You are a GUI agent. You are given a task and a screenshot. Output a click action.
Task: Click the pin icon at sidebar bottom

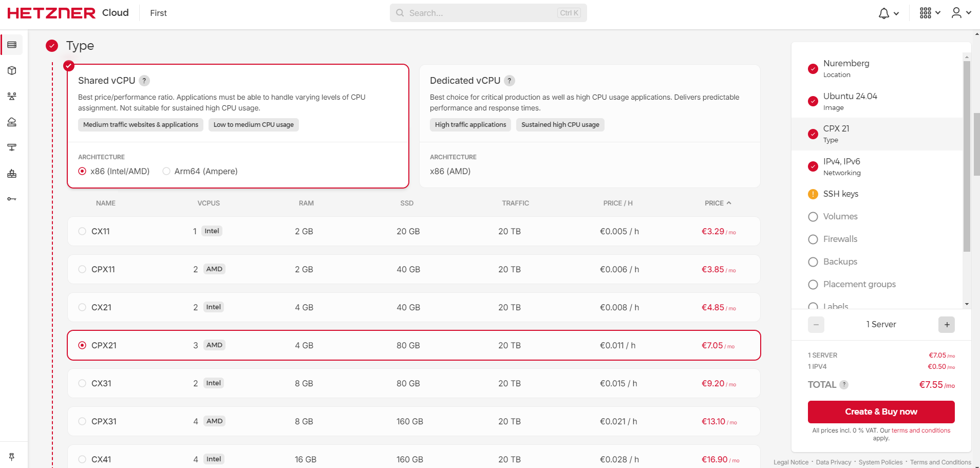pyautogui.click(x=12, y=457)
